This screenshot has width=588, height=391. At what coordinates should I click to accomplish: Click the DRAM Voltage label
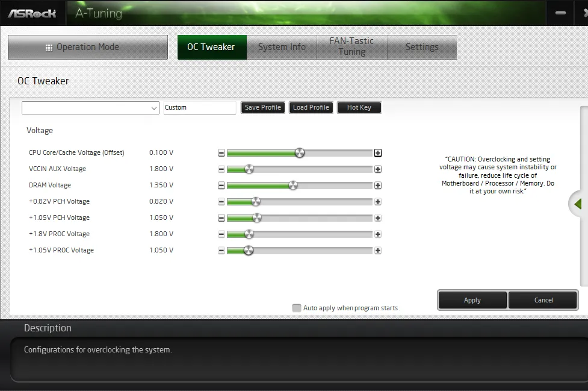point(50,186)
